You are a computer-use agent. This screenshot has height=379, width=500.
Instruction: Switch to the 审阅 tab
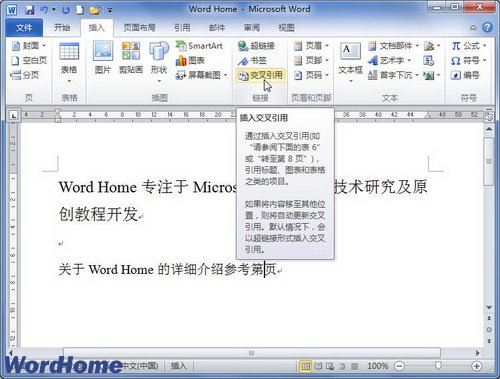pyautogui.click(x=252, y=28)
